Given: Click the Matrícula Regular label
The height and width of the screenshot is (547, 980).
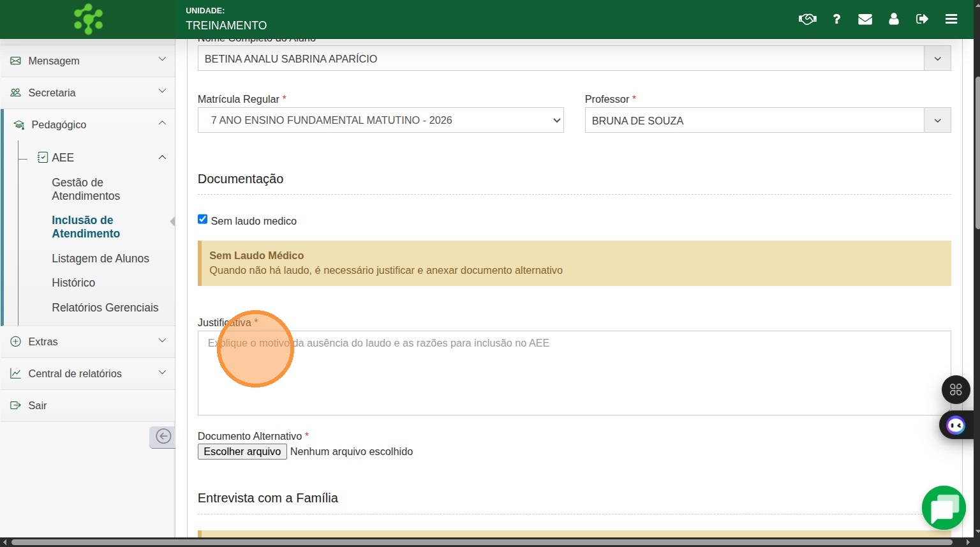Looking at the screenshot, I should (239, 99).
